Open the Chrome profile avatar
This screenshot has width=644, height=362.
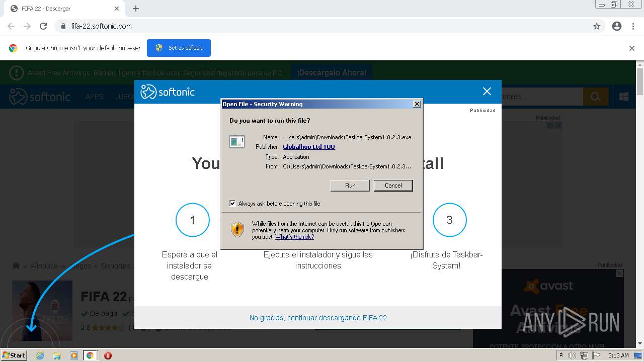click(617, 26)
